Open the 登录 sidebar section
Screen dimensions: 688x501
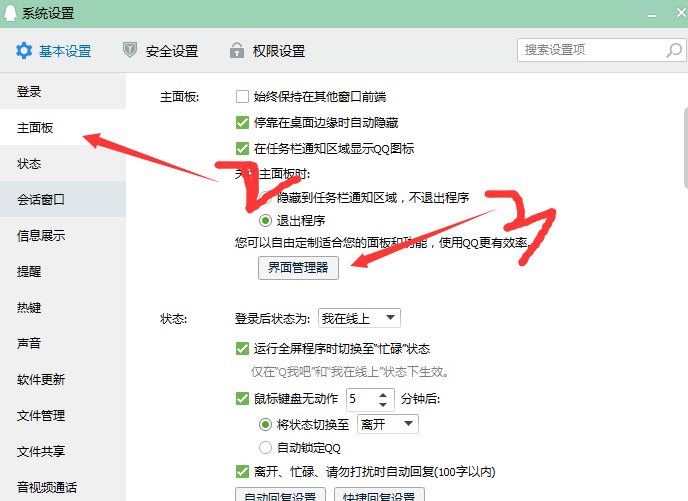tap(63, 91)
